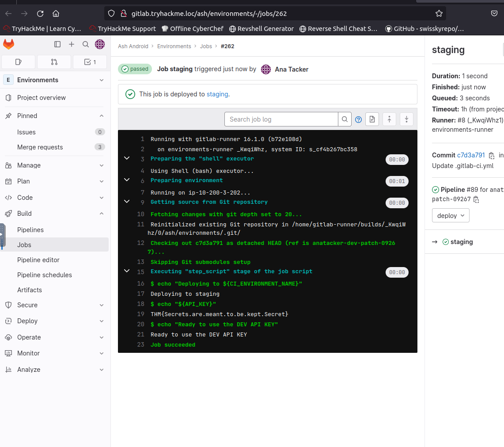Screen dimensions: 504x447
Task: Copy commit SHA c7d3a791
Action: [x=492, y=156]
